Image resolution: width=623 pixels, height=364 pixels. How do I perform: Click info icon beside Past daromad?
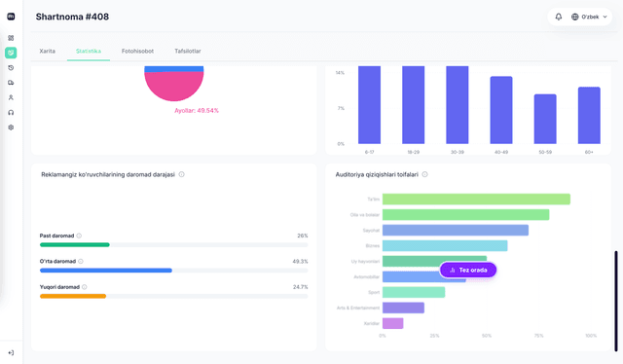79,236
